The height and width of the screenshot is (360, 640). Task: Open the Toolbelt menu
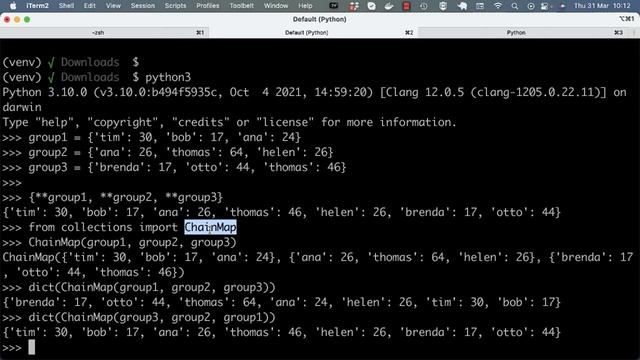(x=242, y=6)
